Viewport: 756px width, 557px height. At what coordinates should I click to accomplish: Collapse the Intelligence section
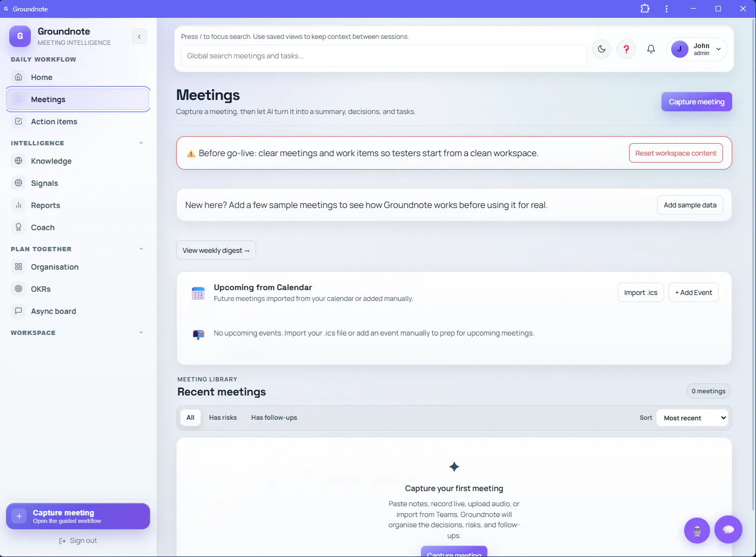(x=141, y=143)
